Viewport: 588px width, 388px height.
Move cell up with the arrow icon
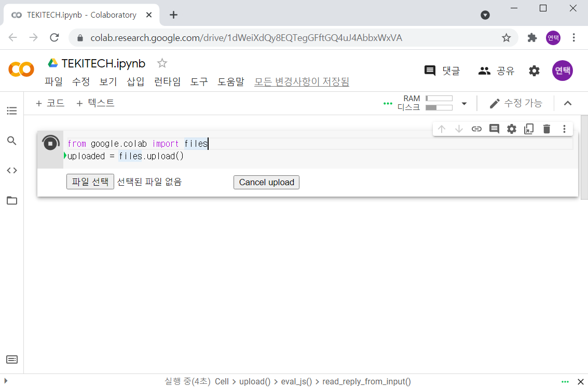coord(441,129)
